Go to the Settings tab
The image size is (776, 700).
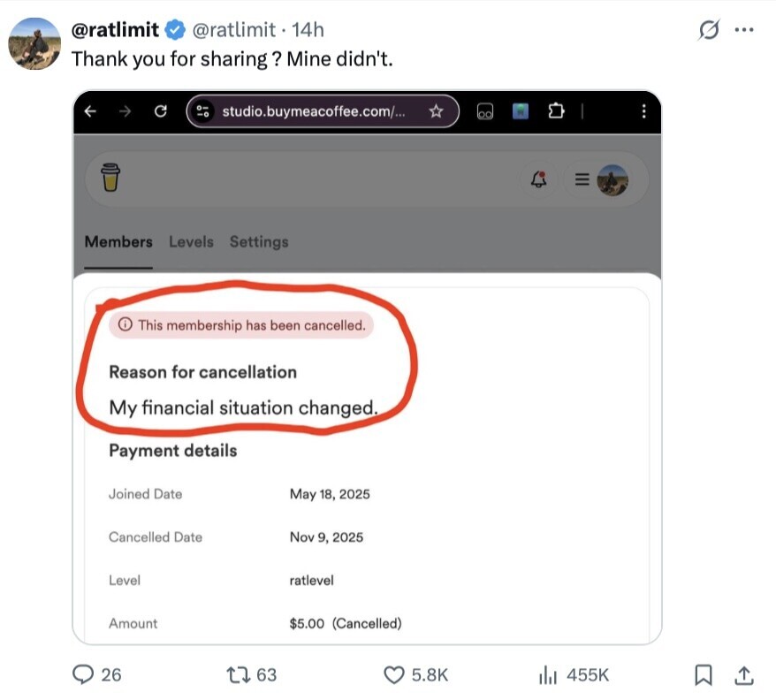pyautogui.click(x=259, y=241)
